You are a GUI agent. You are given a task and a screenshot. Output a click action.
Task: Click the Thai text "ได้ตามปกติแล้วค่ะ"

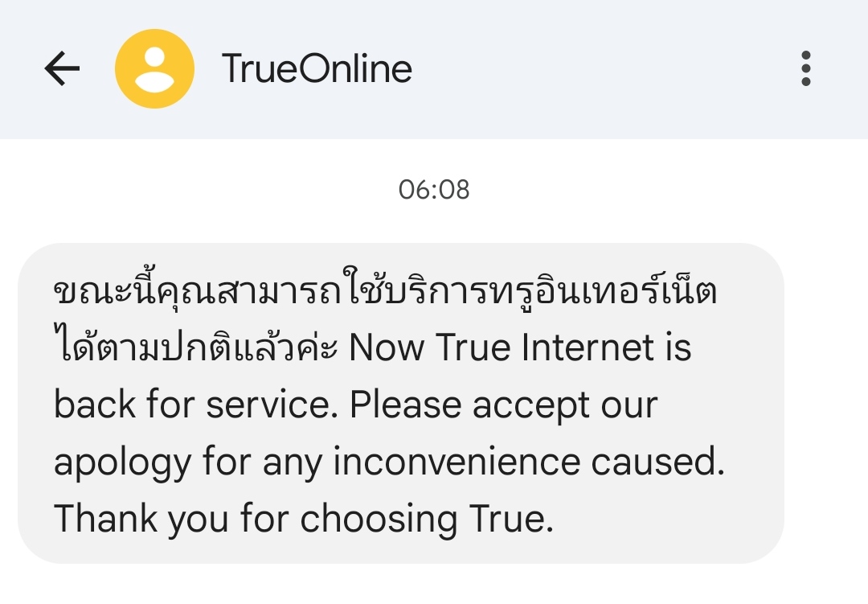pos(194,348)
